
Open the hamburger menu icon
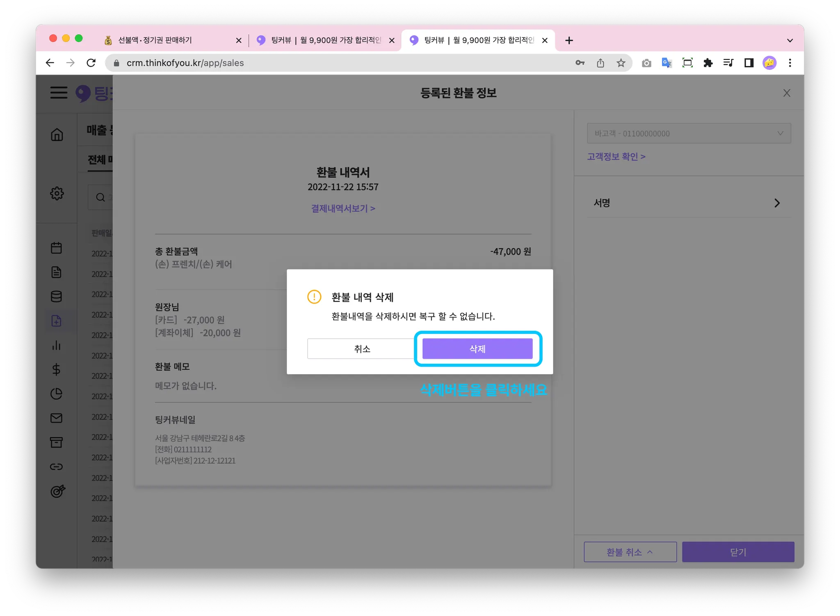[59, 93]
